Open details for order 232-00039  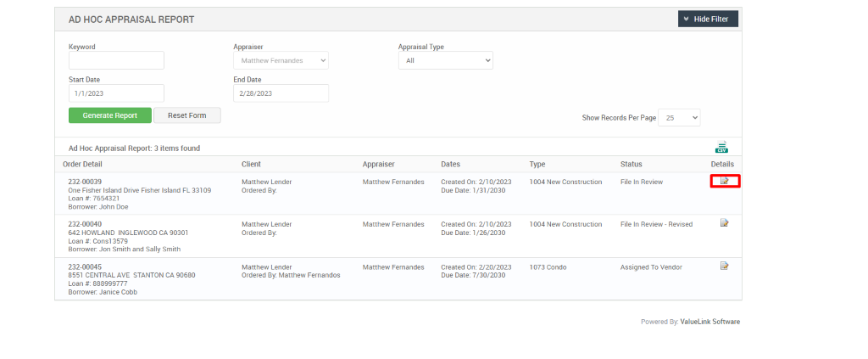pos(724,181)
